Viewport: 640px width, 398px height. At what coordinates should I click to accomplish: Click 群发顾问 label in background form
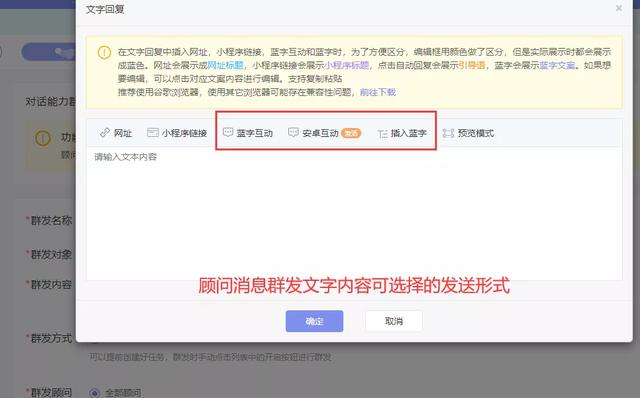pos(51,392)
